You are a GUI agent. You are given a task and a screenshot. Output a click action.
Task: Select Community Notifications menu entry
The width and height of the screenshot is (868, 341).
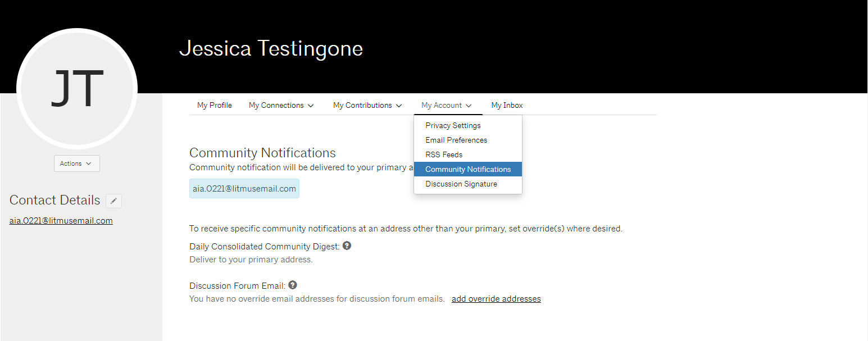(468, 169)
